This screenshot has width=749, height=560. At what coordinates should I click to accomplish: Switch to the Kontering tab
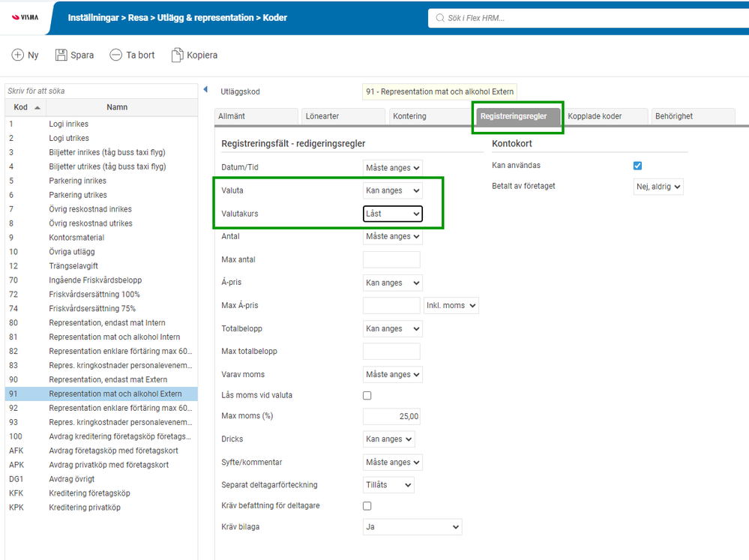pyautogui.click(x=430, y=116)
